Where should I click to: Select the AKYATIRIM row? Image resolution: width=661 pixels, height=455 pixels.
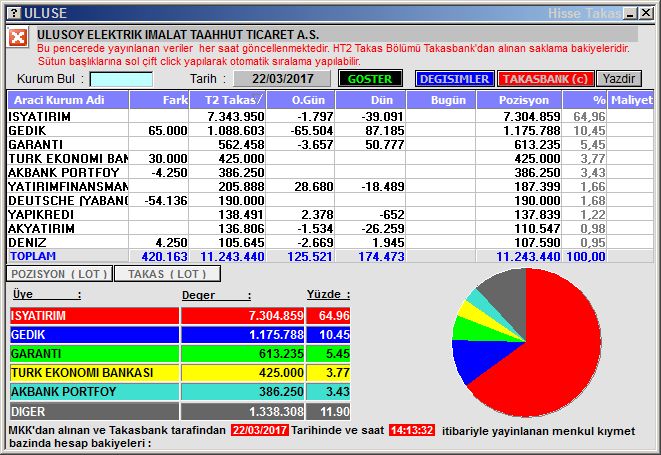click(330, 228)
